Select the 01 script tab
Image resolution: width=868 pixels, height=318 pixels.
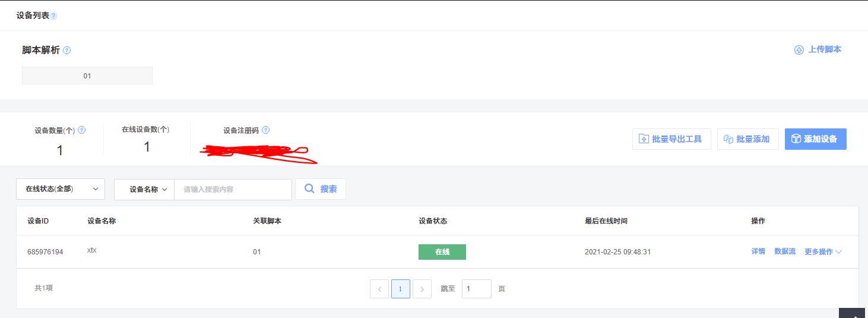pyautogui.click(x=87, y=76)
